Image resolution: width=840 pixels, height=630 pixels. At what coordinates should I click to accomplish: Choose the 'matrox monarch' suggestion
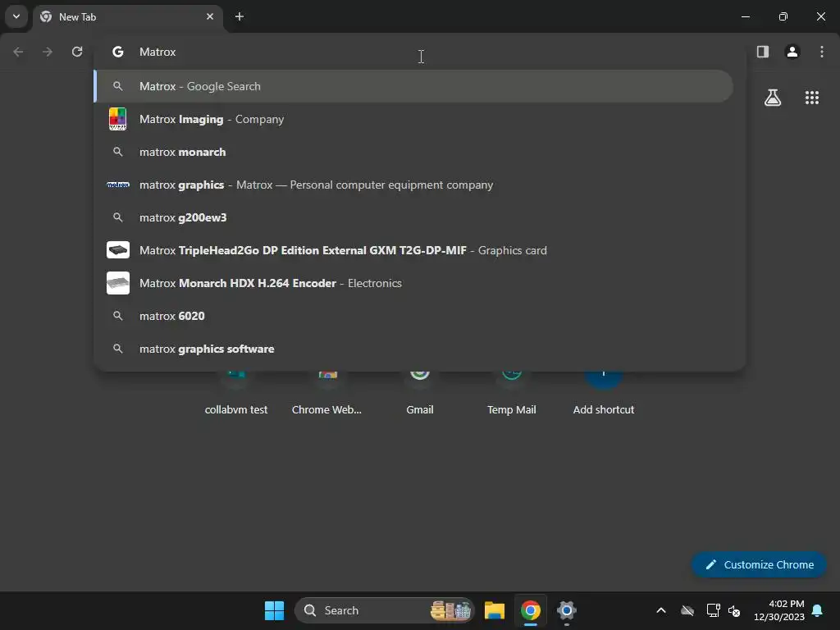click(x=413, y=152)
